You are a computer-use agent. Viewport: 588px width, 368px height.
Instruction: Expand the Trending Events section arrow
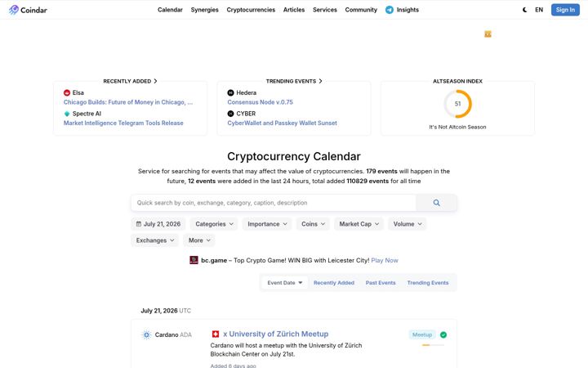(320, 81)
